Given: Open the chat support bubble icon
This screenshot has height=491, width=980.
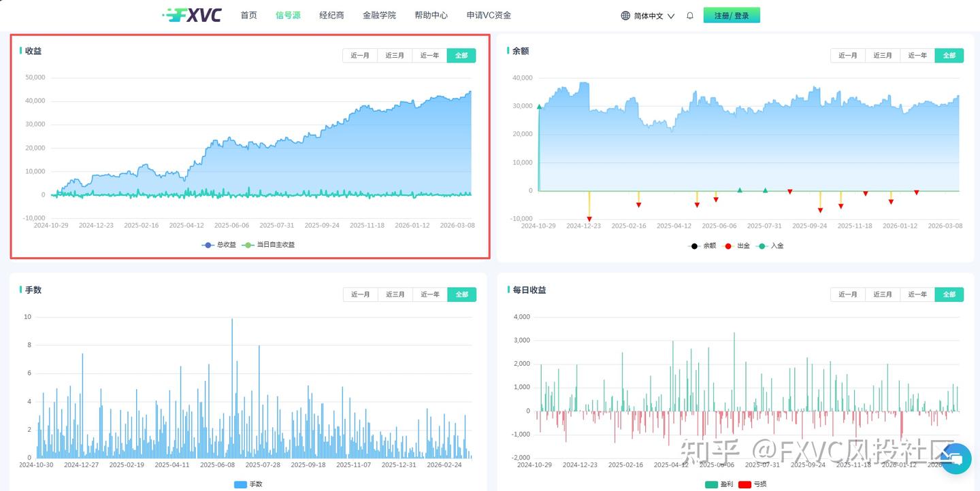Looking at the screenshot, I should click(x=955, y=459).
